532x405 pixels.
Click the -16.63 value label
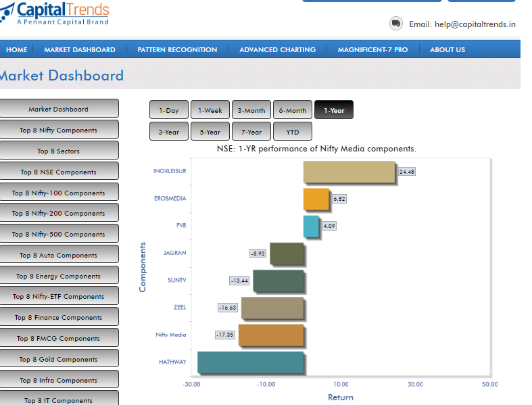pos(228,308)
